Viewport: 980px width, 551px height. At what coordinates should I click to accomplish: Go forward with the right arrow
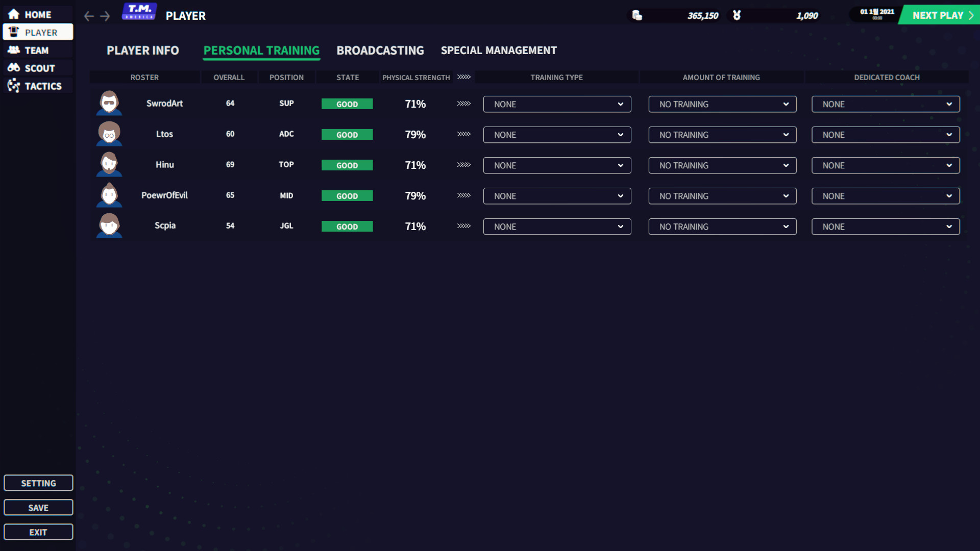point(105,16)
